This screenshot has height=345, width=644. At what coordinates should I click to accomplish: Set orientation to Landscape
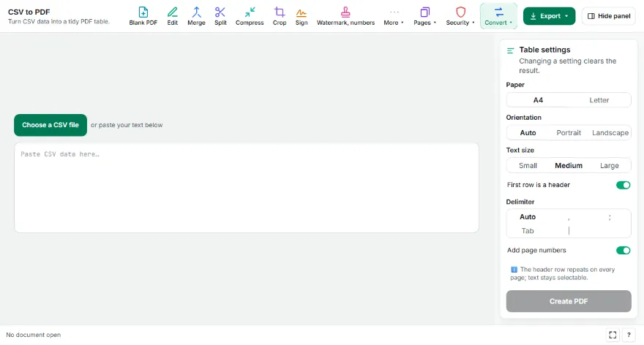(610, 133)
